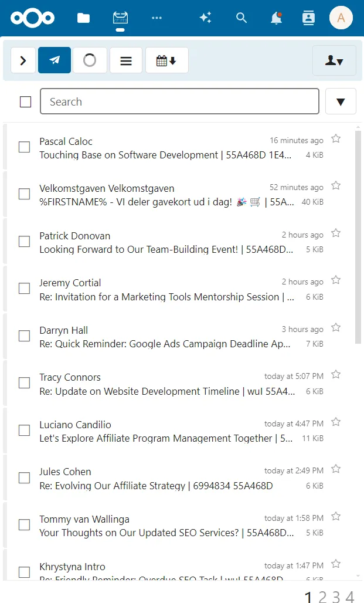Open the more apps three-dots menu
The image size is (364, 603).
click(x=157, y=18)
